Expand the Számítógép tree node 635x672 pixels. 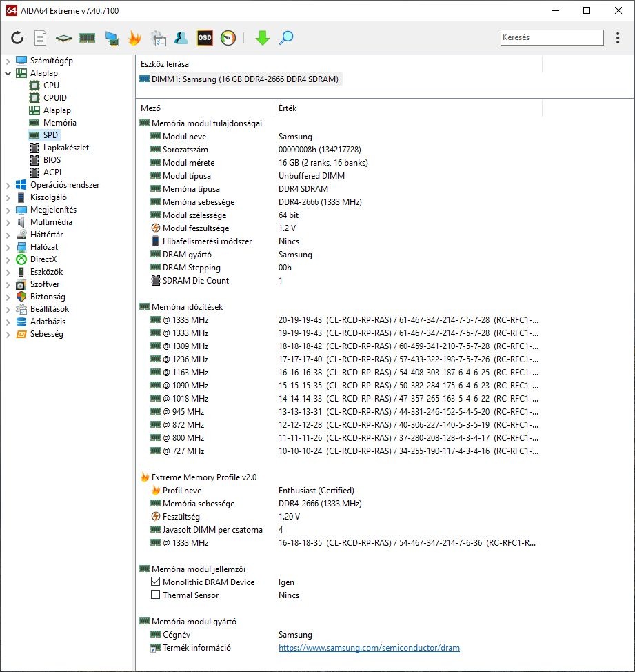[x=8, y=61]
